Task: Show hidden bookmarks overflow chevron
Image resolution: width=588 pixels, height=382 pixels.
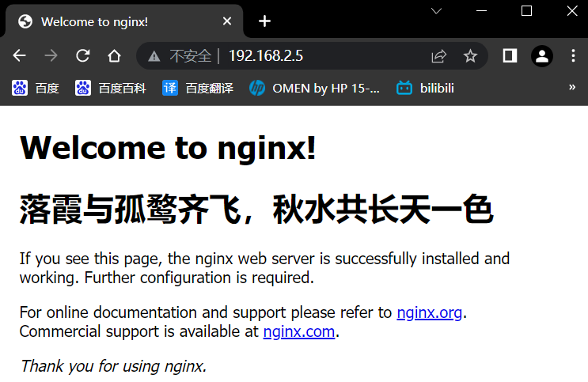Action: [572, 87]
